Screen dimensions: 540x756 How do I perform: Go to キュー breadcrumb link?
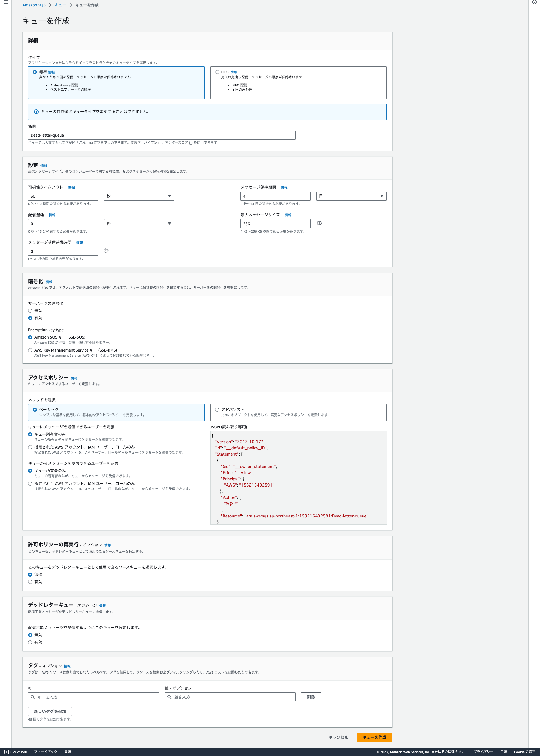60,5
